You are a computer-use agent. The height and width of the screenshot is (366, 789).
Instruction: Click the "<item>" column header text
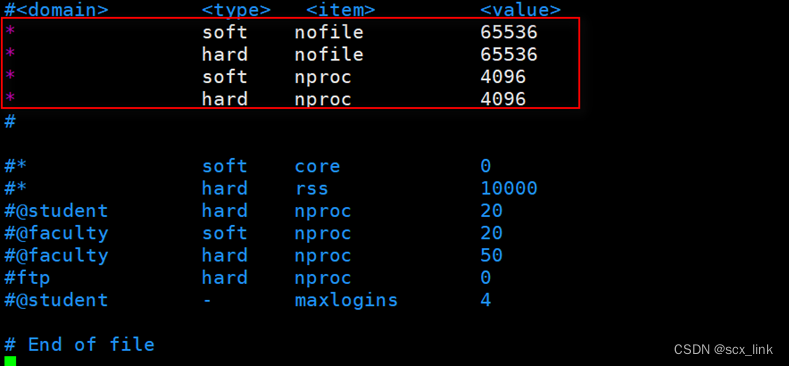click(340, 9)
